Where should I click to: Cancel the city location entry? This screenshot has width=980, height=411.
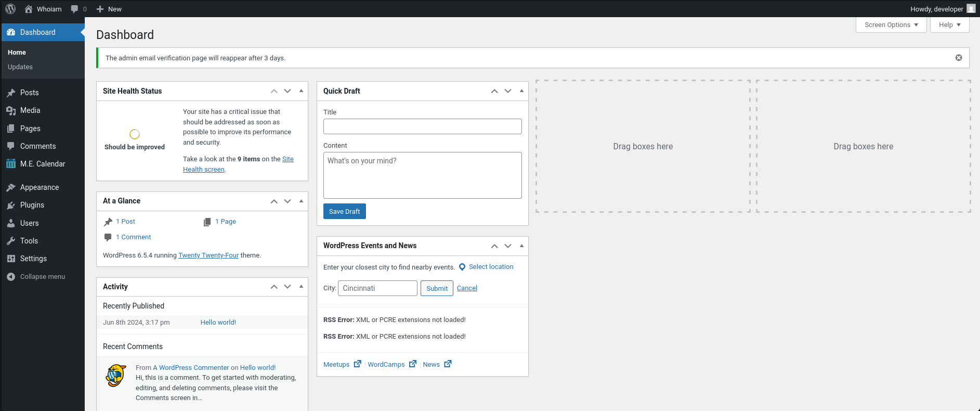click(467, 288)
